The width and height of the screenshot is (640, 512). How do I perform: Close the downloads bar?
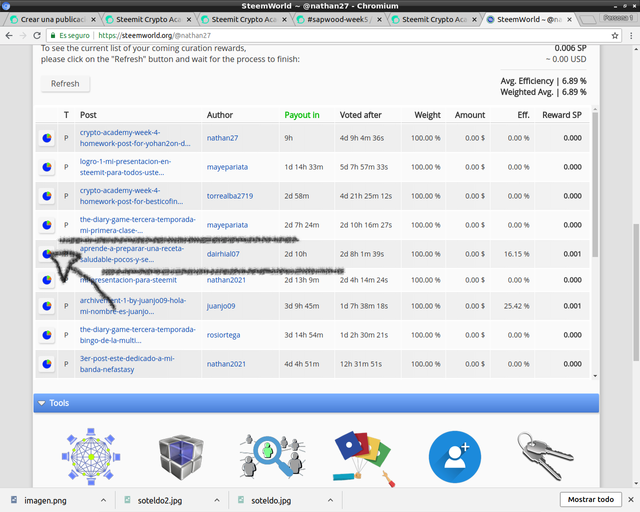pos(631,499)
